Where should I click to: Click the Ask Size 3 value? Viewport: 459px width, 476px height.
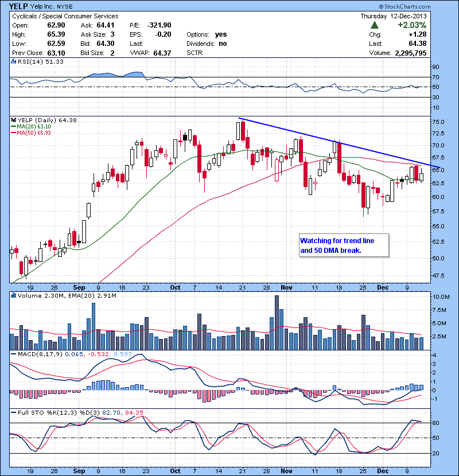click(x=112, y=34)
